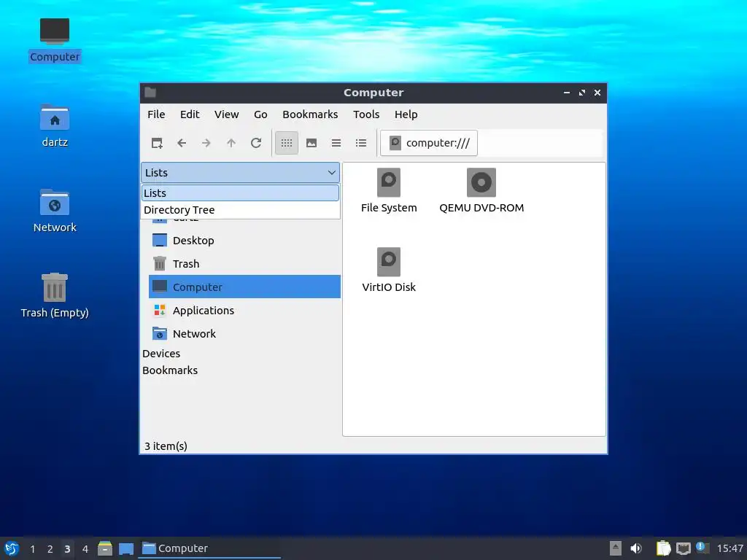
Task: Select Applications in the side pane
Action: [244, 311]
